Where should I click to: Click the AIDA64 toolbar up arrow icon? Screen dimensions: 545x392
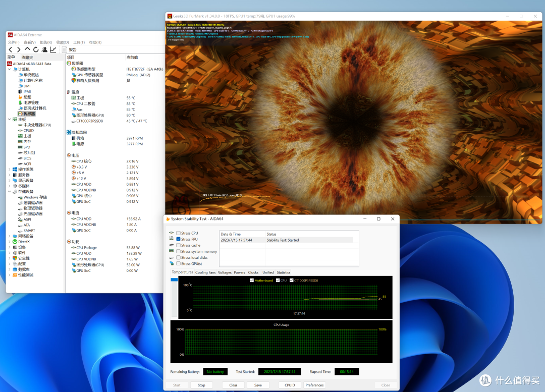(27, 50)
